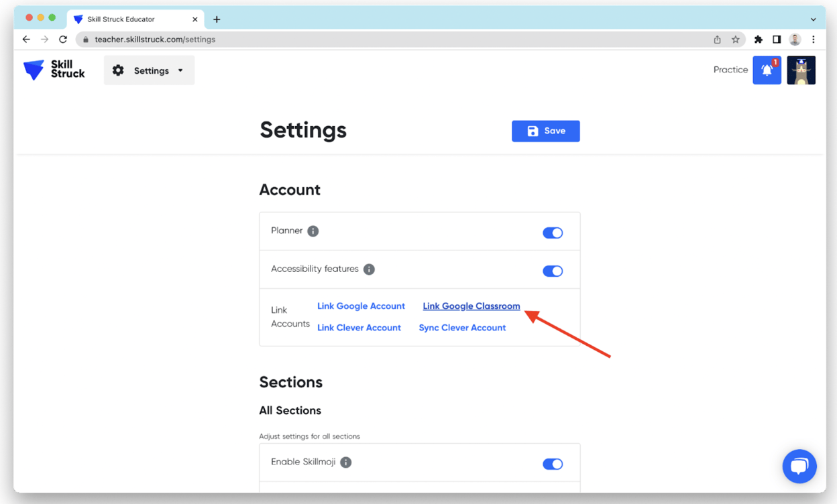Turn off Accessibility features
837x504 pixels.
(553, 271)
